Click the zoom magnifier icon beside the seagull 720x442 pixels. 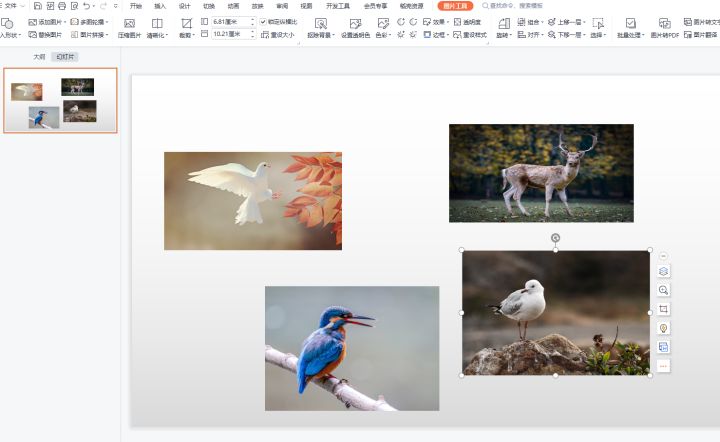(663, 290)
